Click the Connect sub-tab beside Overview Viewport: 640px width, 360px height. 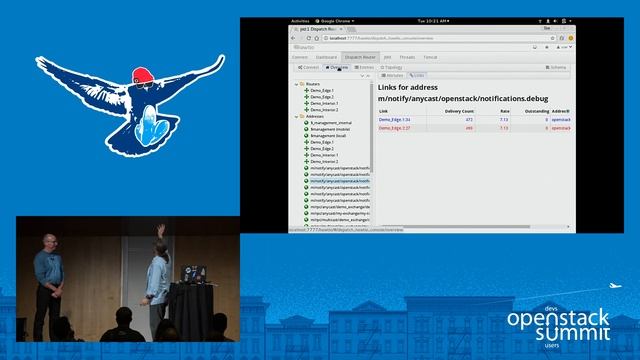pyautogui.click(x=308, y=67)
